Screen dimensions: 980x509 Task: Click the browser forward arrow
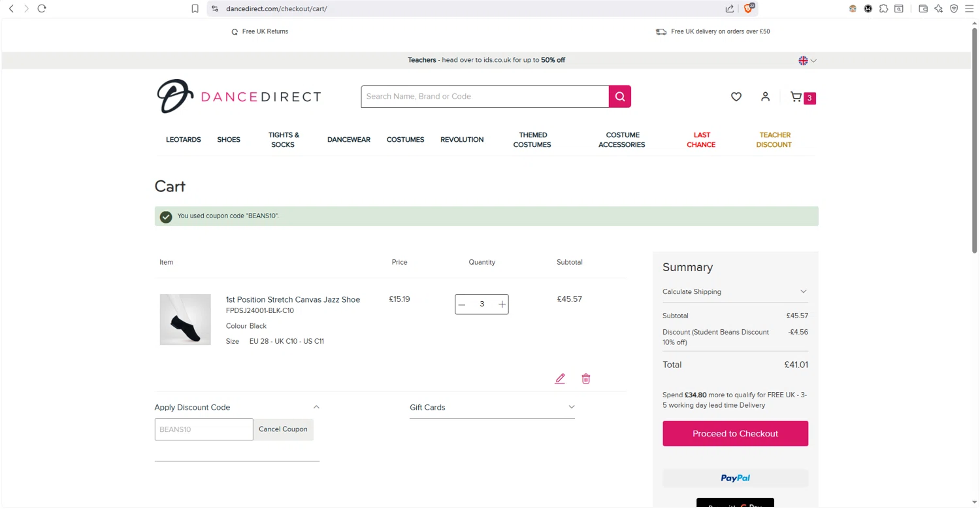tap(26, 8)
